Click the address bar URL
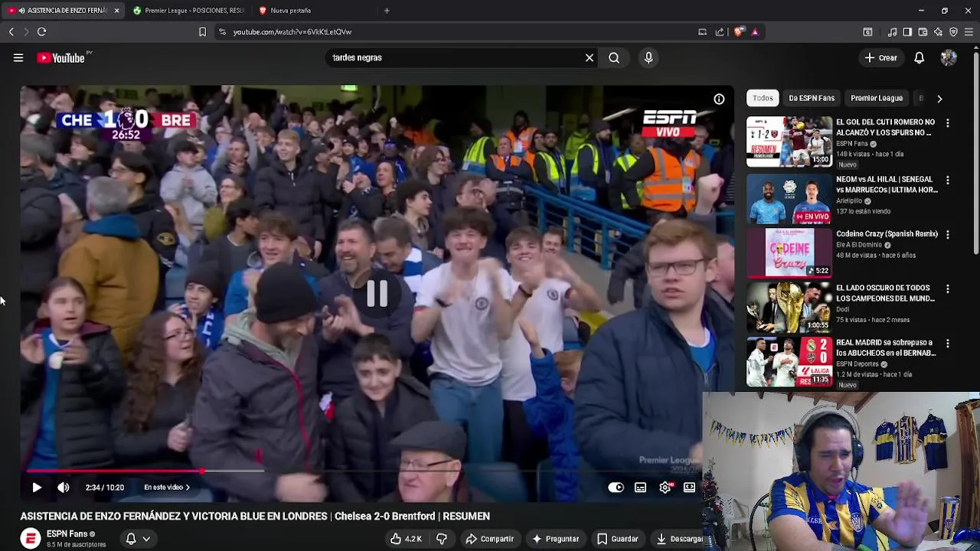This screenshot has height=551, width=980. point(292,32)
